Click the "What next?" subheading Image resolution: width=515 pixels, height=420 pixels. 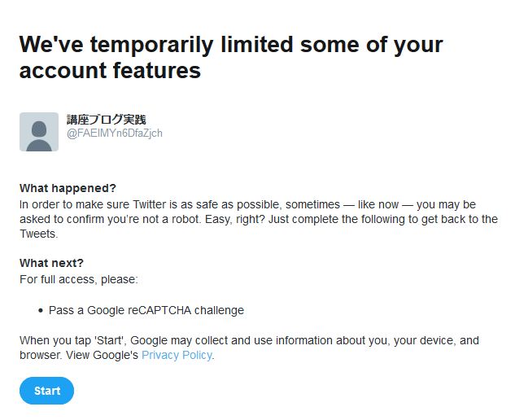point(51,262)
